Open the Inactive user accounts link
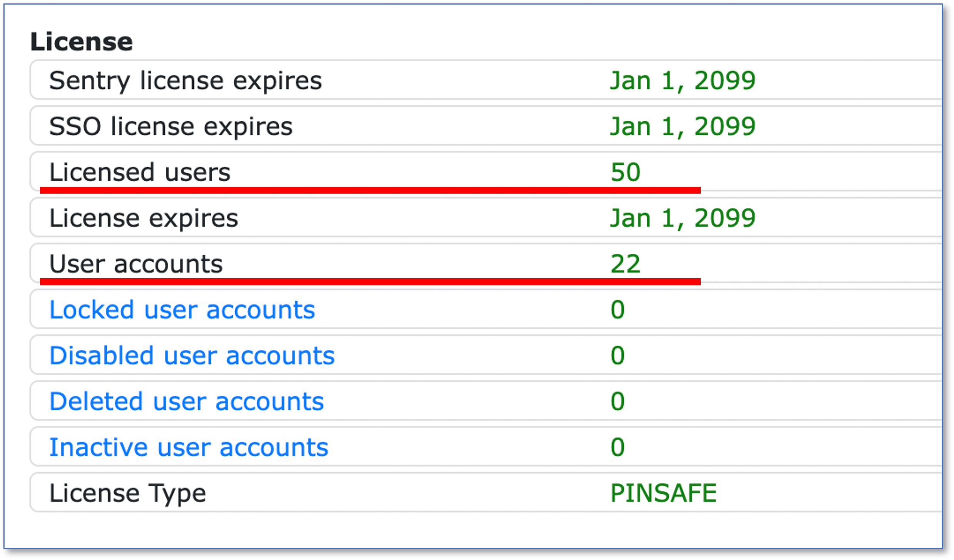The height and width of the screenshot is (560, 954). coord(189,447)
